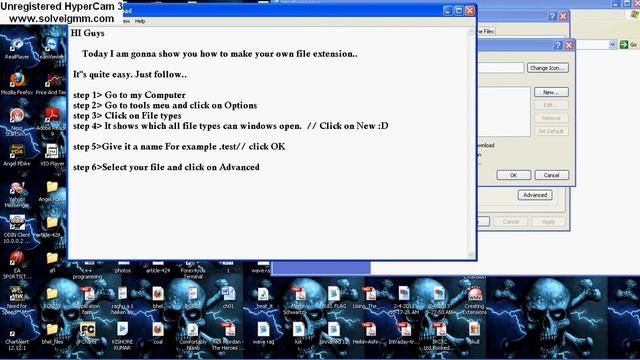Open the Comfortably Numb audio file icon
The width and height of the screenshot is (640, 360).
(193, 330)
